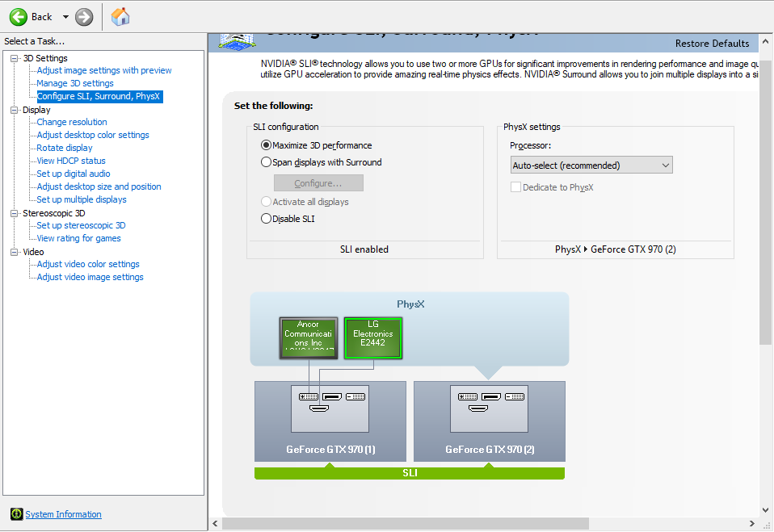Collapse the Video tree node
This screenshot has height=532, width=774.
[15, 252]
